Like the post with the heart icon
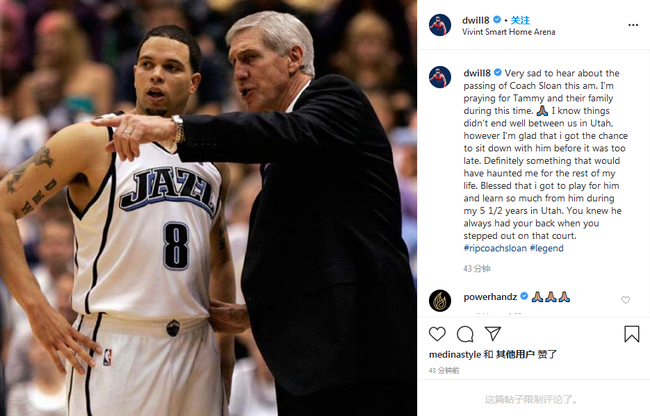This screenshot has height=416, width=650. pos(437,334)
